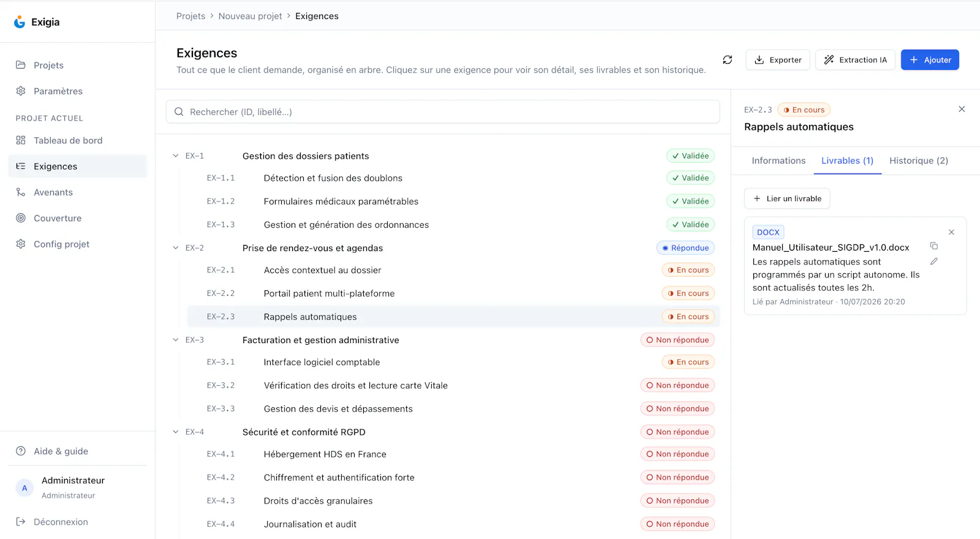The image size is (980, 539).
Task: Click the Répondue badge on EX-2
Action: click(x=685, y=247)
